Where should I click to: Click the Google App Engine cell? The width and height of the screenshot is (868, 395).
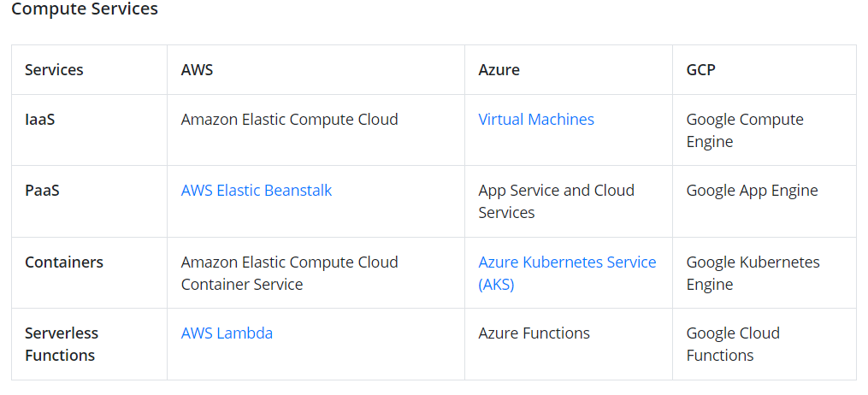(x=752, y=191)
